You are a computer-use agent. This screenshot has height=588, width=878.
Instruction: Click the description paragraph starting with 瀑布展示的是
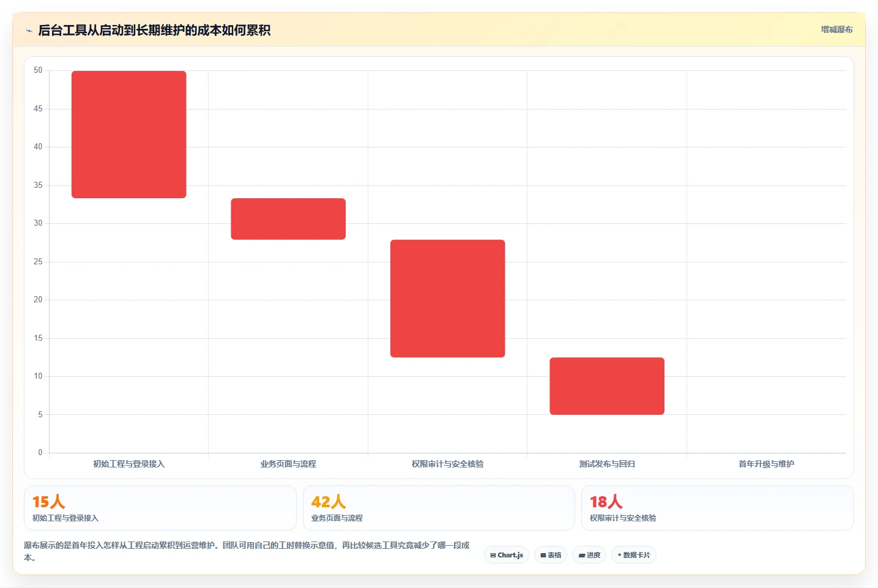point(247,551)
